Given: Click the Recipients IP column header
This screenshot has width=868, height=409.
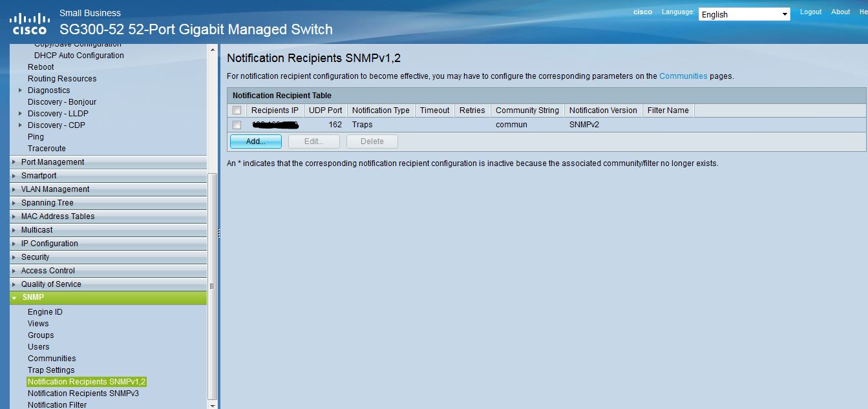Looking at the screenshot, I should click(275, 110).
